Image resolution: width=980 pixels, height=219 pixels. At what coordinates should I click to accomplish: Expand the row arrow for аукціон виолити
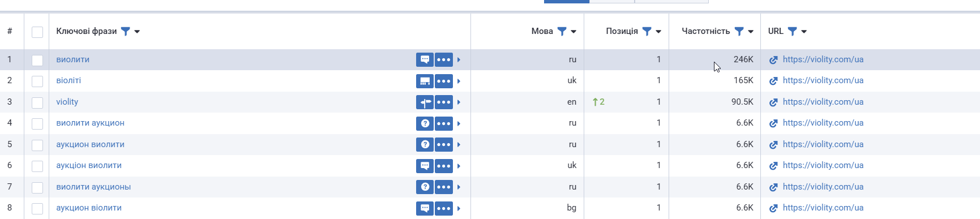[x=459, y=166]
